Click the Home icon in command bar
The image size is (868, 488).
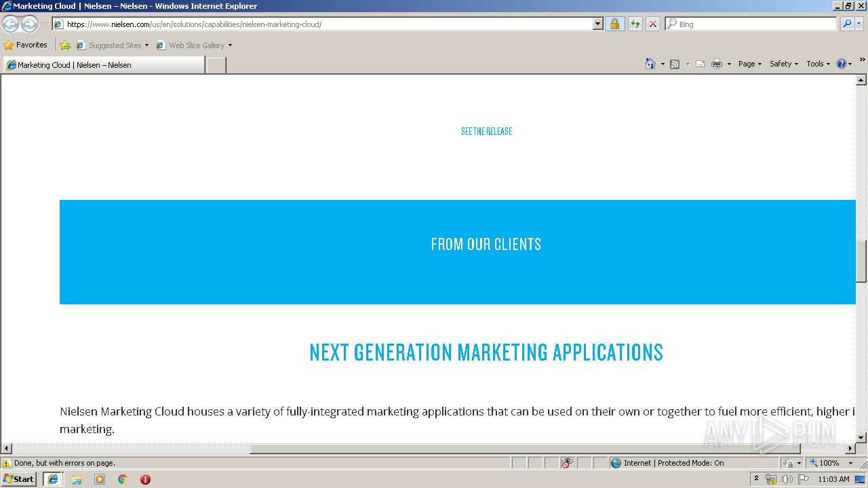point(650,64)
